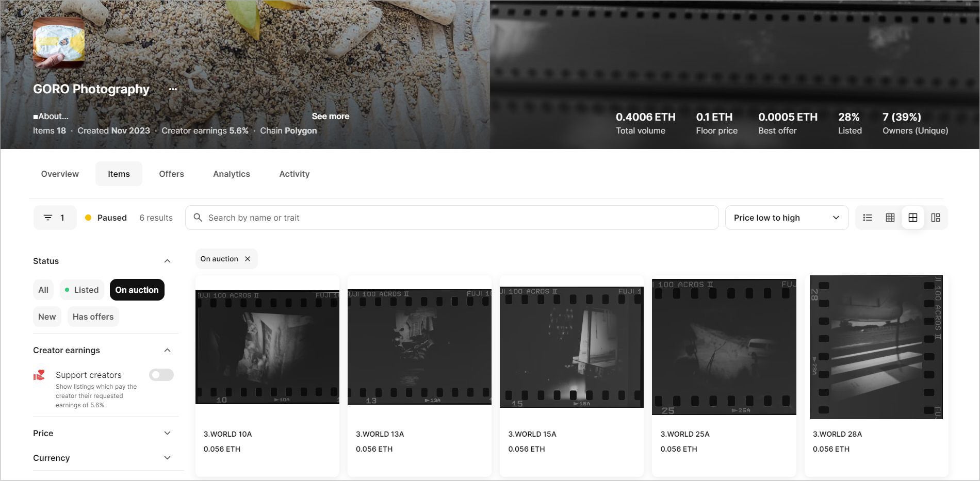Open the 3.WORLD 25A thumbnail
980x481 pixels.
coord(724,347)
